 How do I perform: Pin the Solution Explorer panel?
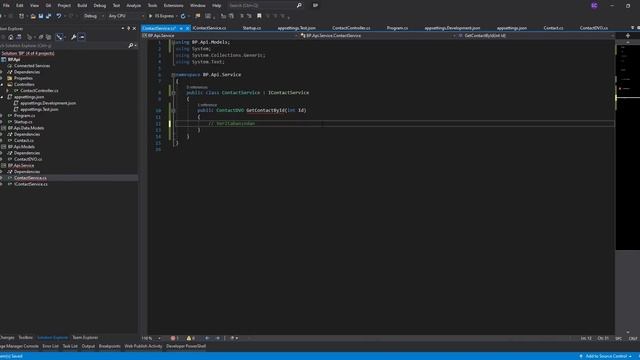point(128,29)
